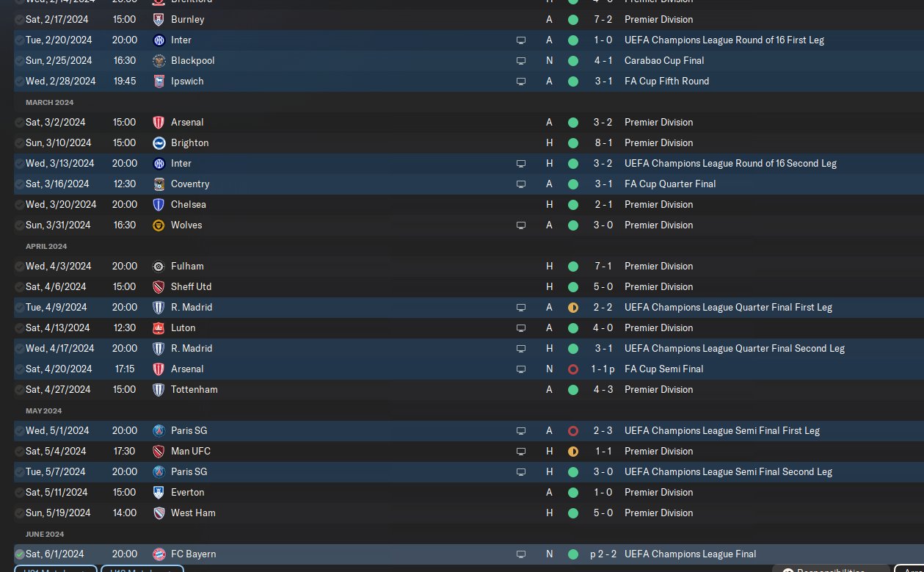Image resolution: width=924 pixels, height=572 pixels.
Task: Click the played tick beside Wed, 4/3/2024
Action: 19,266
